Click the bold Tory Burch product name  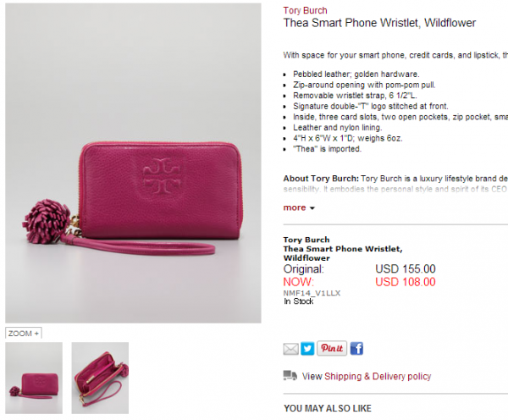tap(306, 240)
